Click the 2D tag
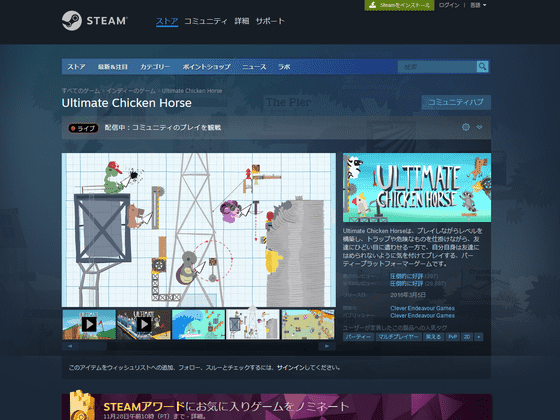560x420 pixels. coord(467,337)
